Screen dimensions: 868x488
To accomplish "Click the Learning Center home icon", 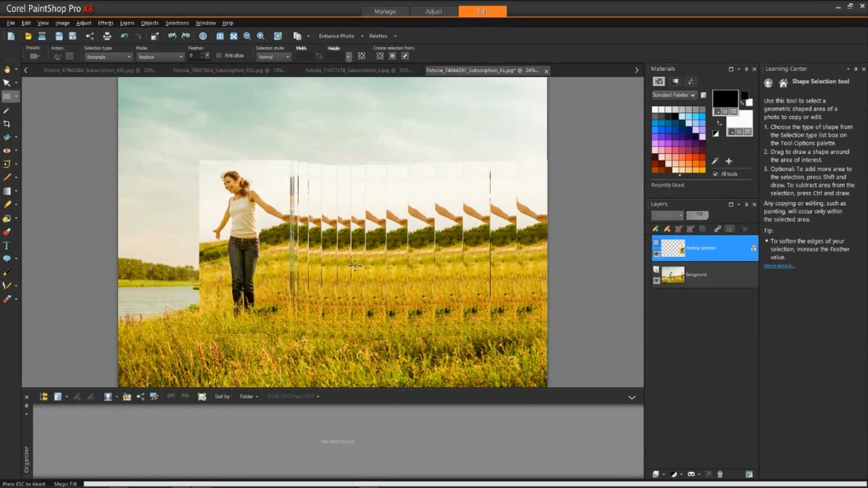I will pyautogui.click(x=783, y=83).
